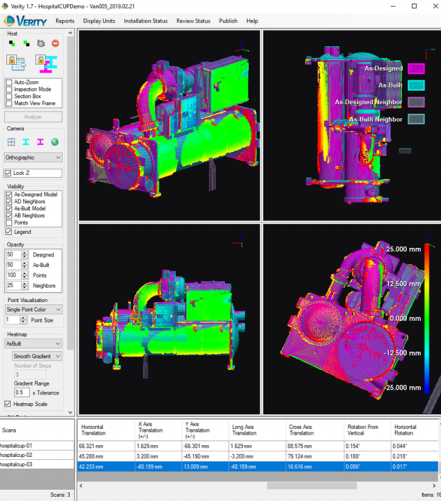Check the Points visibility checkbox
The width and height of the screenshot is (441, 501).
click(9, 222)
